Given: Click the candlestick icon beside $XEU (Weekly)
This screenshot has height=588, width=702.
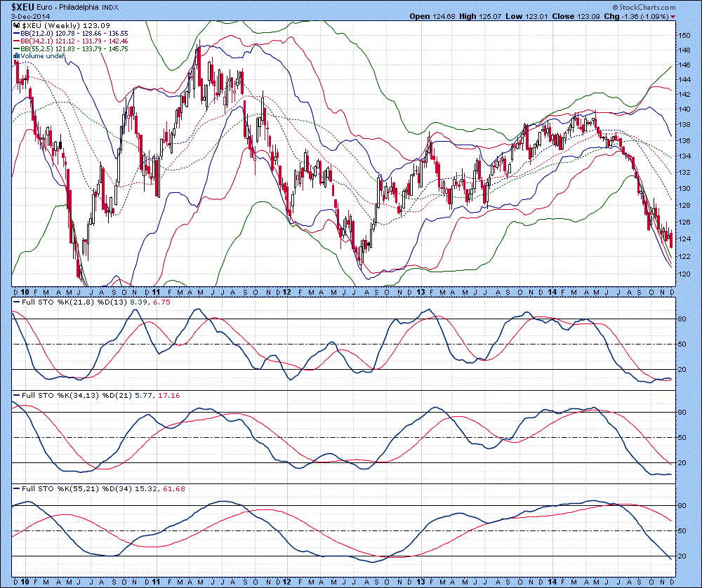Looking at the screenshot, I should pyautogui.click(x=17, y=25).
